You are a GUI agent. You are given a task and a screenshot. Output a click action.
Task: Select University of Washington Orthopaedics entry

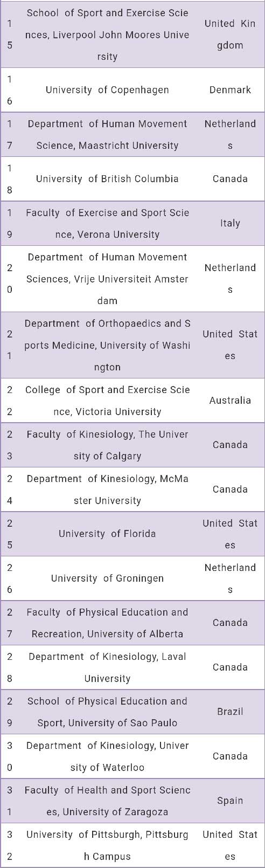[107, 345]
